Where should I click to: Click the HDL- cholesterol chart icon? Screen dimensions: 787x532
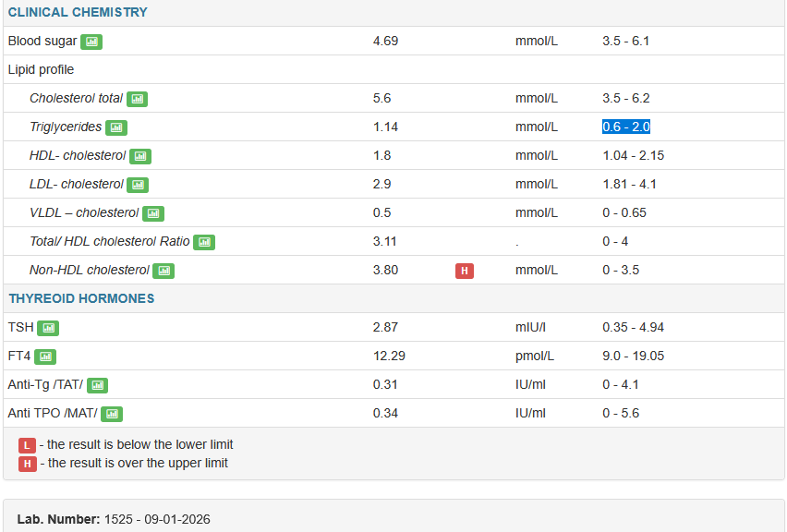pyautogui.click(x=139, y=156)
